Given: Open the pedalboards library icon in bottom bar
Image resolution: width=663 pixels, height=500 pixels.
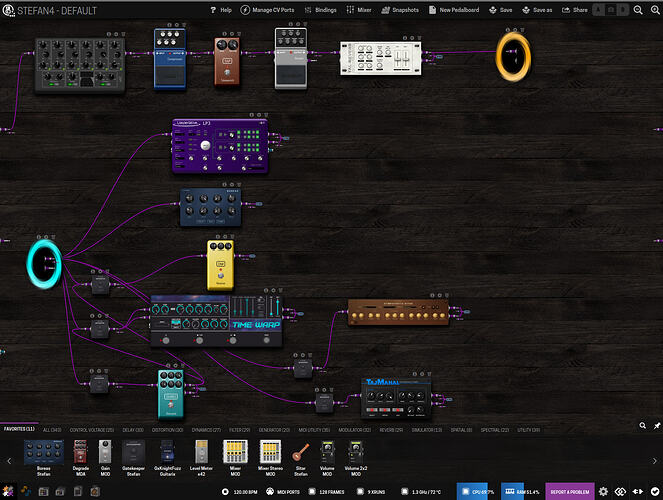Looking at the screenshot, I should (x=43, y=491).
